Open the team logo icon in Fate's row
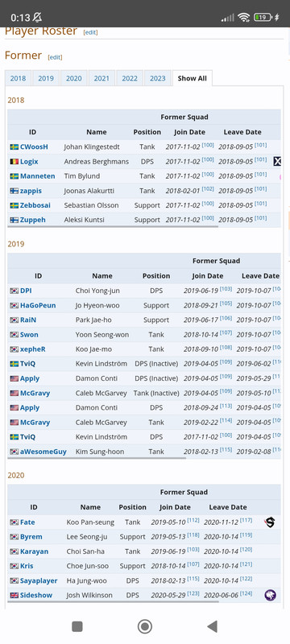This screenshot has width=290, height=644. click(270, 522)
